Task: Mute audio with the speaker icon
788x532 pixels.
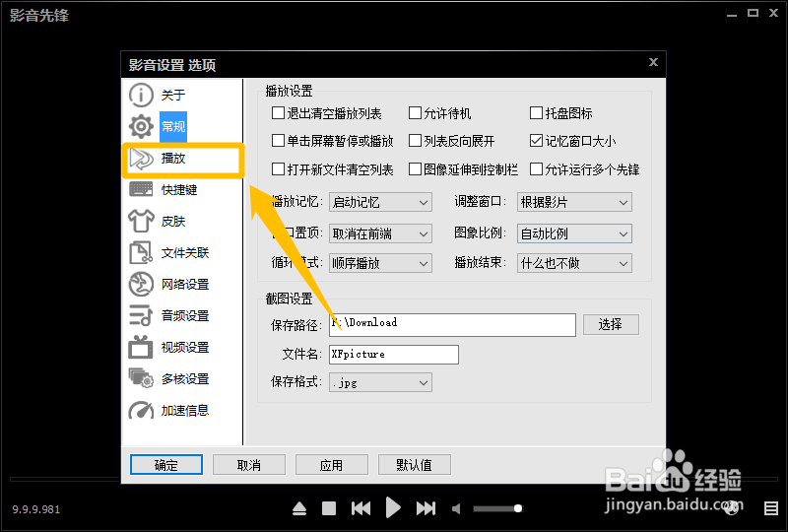Action: click(456, 509)
